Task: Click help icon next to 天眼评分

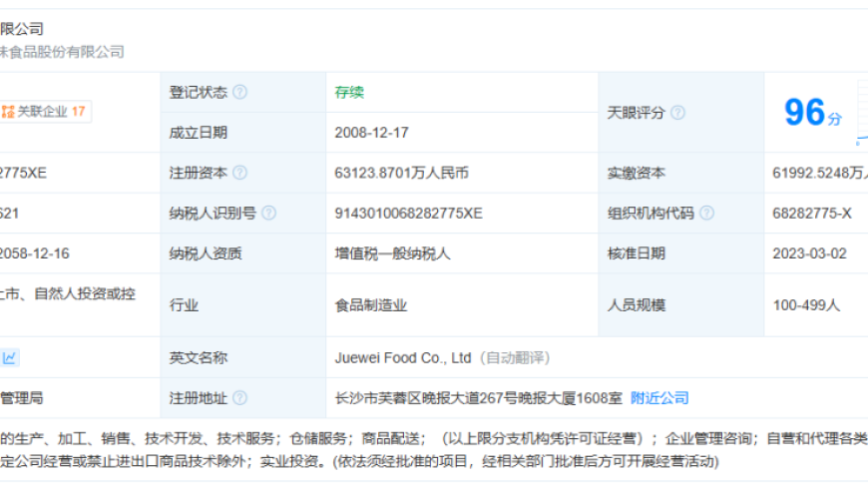Action: tap(677, 113)
